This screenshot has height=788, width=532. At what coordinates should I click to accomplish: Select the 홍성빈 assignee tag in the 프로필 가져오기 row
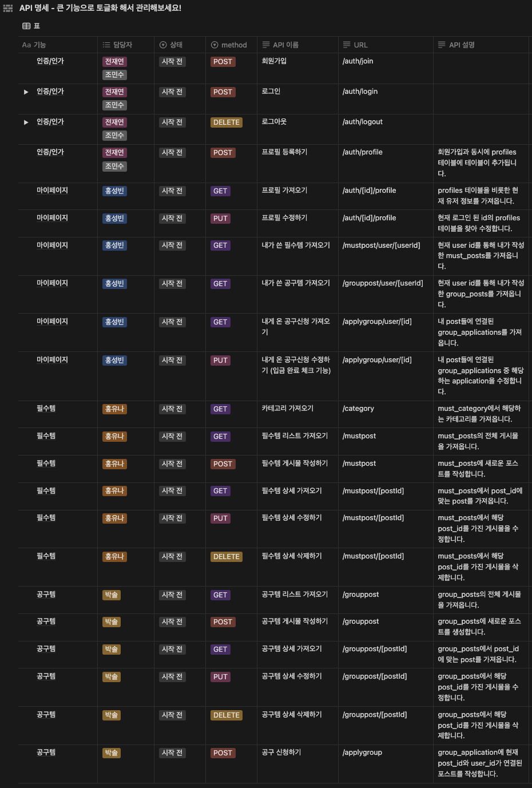[x=114, y=191]
